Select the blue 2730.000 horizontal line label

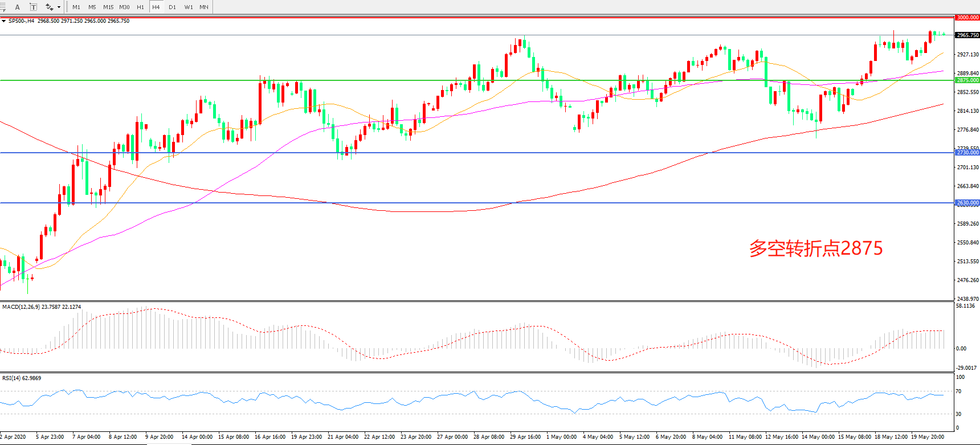(x=967, y=153)
